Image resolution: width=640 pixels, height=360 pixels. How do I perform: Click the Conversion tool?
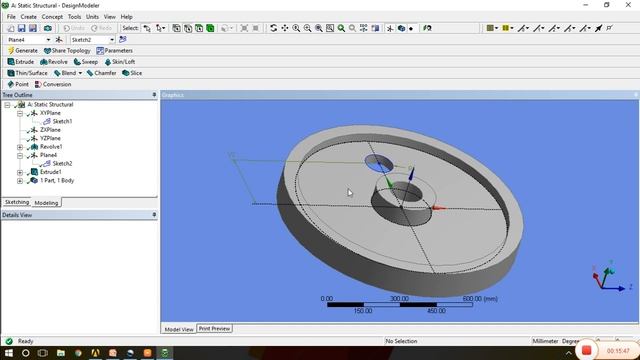53,84
